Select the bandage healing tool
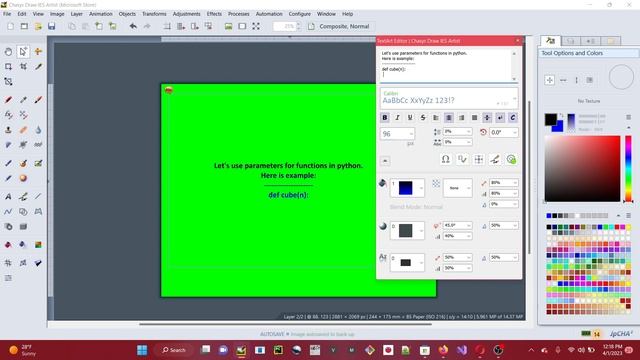 [23, 130]
